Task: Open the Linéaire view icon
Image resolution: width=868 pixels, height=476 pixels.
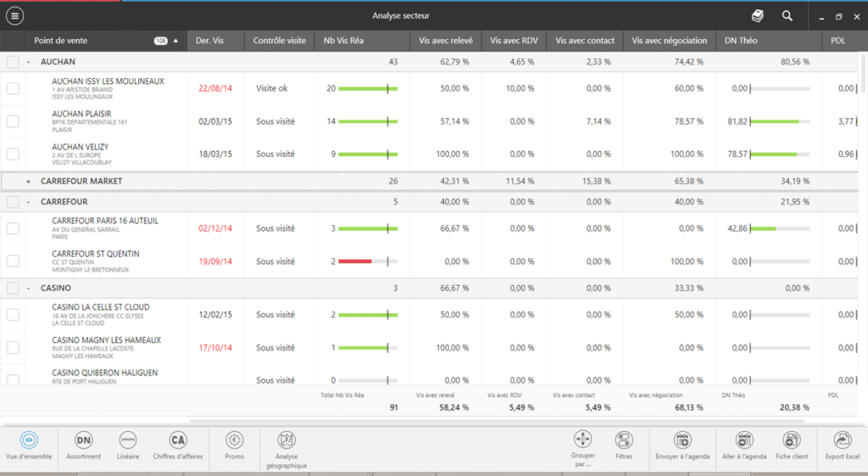Action: [x=128, y=440]
